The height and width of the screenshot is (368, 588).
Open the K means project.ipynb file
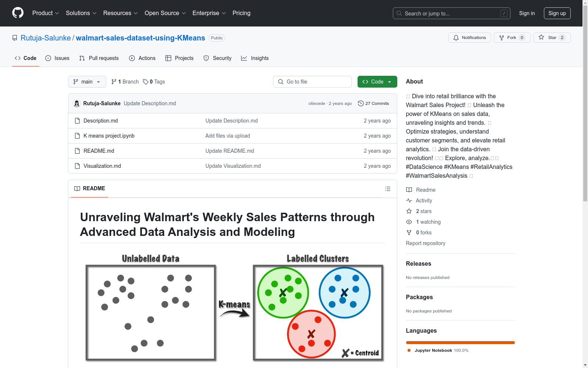point(109,136)
